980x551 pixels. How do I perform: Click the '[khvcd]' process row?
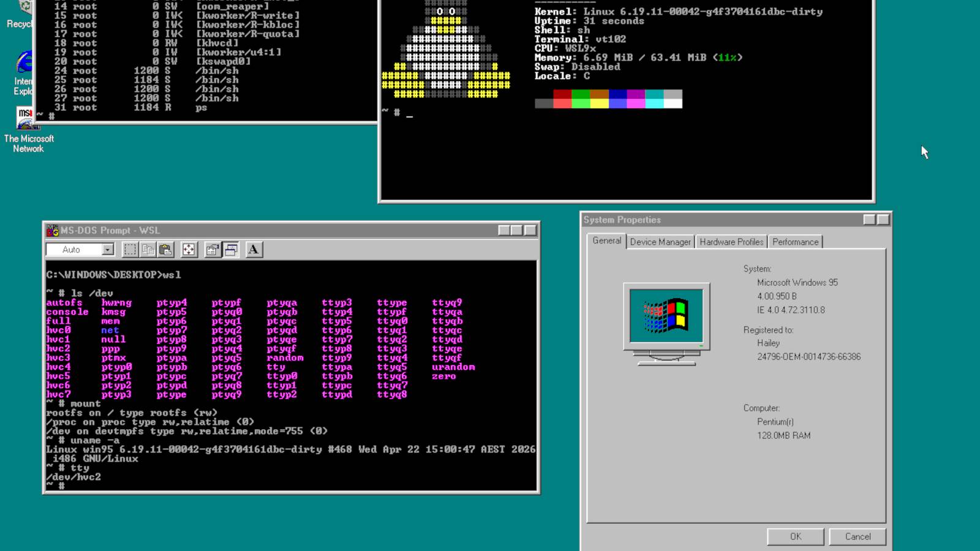(x=147, y=43)
